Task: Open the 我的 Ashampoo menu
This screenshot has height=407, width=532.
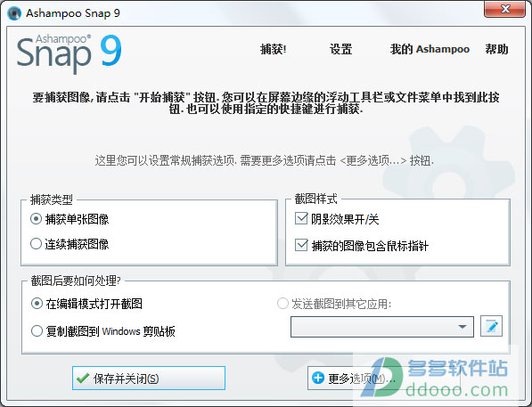Action: point(430,49)
